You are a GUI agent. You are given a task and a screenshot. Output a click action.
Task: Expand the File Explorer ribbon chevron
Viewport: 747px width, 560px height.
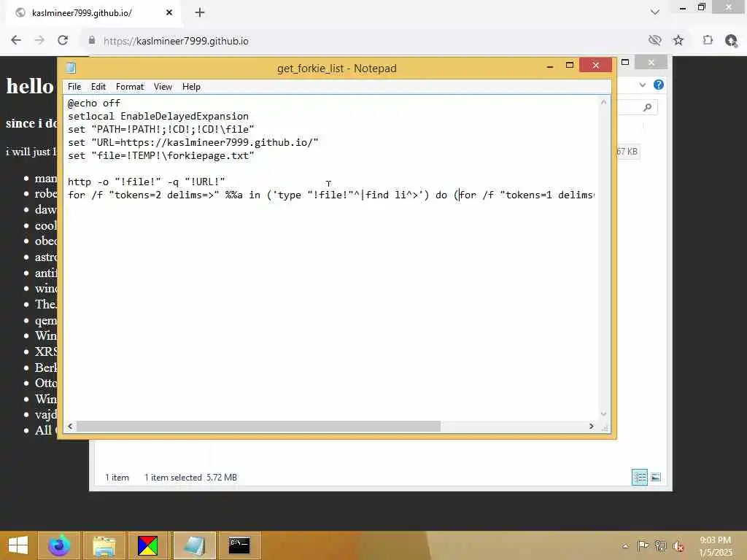pyautogui.click(x=643, y=85)
